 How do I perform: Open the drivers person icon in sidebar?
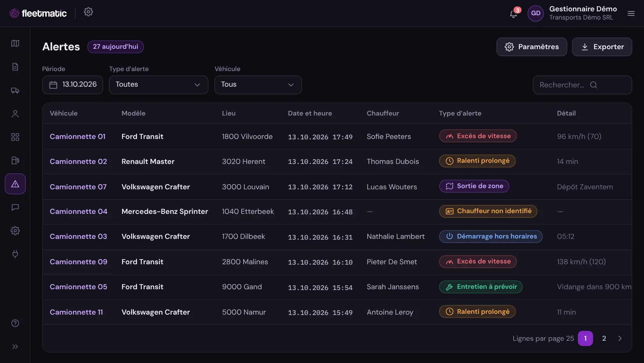(x=15, y=114)
